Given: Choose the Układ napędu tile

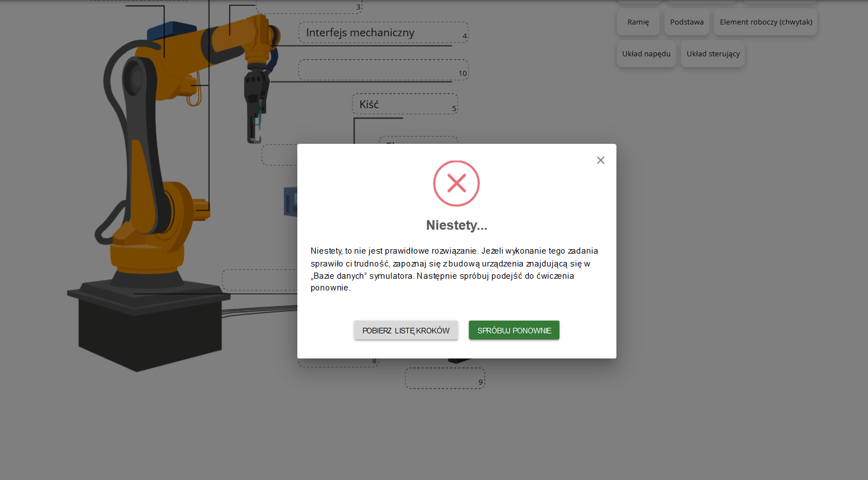Looking at the screenshot, I should coord(646,54).
